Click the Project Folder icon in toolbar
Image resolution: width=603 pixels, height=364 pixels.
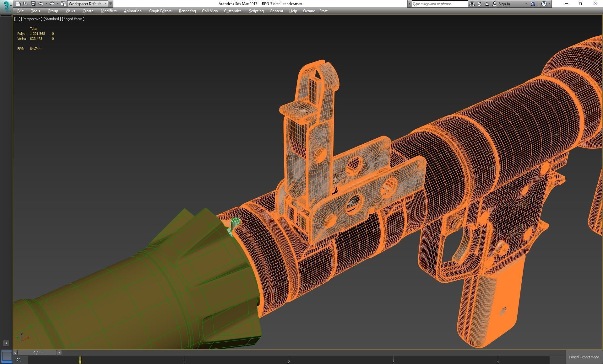[63, 4]
